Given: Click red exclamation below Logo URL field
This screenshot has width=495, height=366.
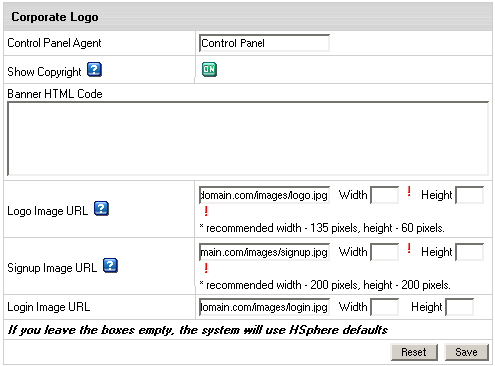Looking at the screenshot, I should click(x=206, y=211).
